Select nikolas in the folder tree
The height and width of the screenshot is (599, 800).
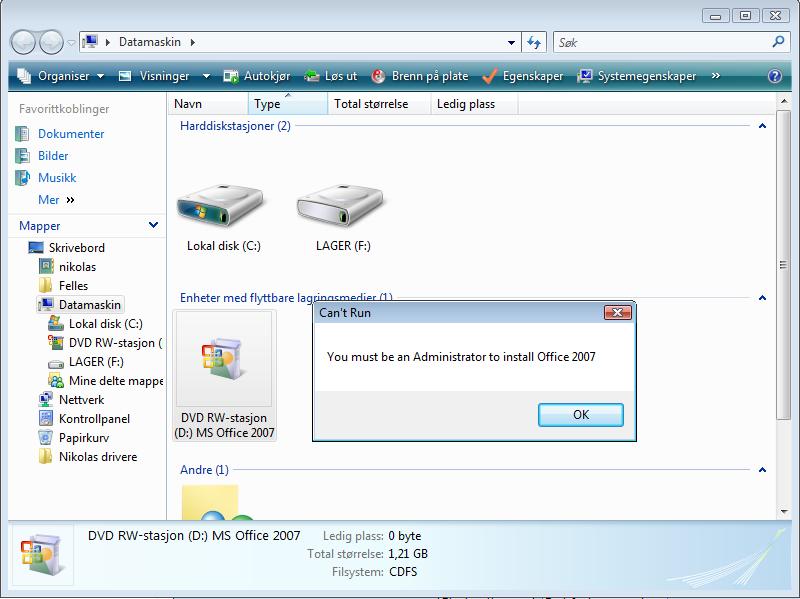tap(77, 267)
